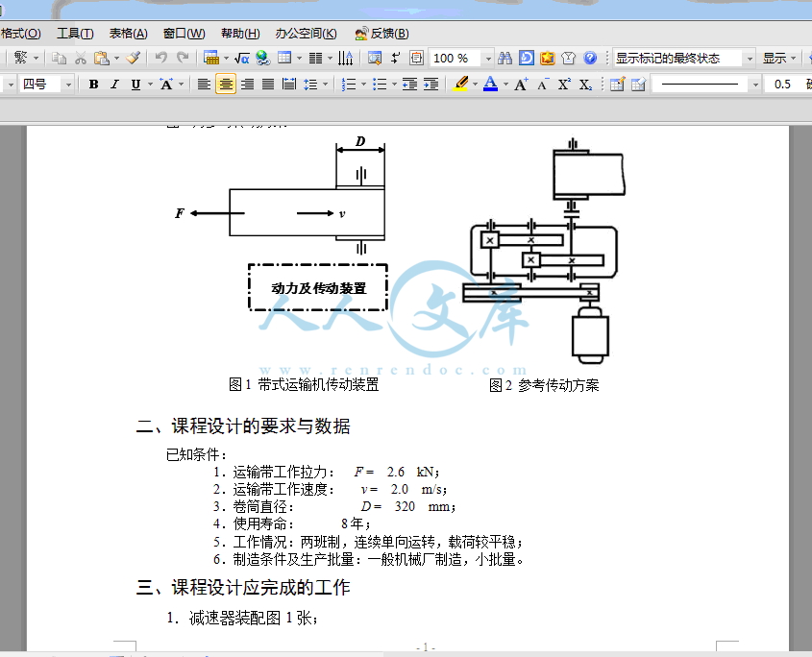
Task: Click the Undo arrow
Action: (161, 58)
